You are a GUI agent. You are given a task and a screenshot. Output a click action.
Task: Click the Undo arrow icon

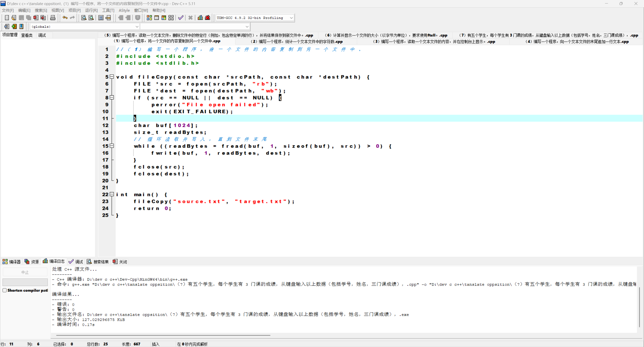65,18
